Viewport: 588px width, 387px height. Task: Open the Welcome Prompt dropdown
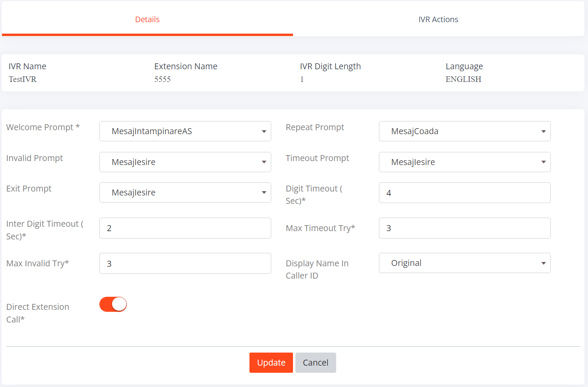[185, 131]
